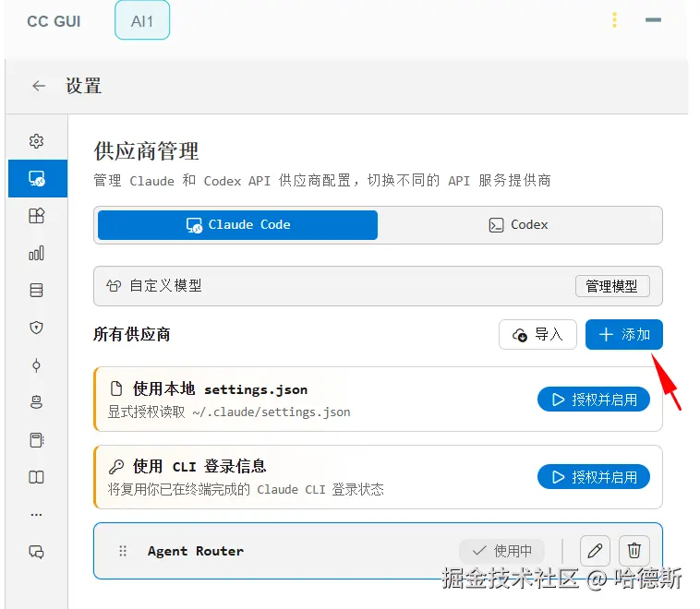Click the 添加 add provider button

tap(624, 334)
